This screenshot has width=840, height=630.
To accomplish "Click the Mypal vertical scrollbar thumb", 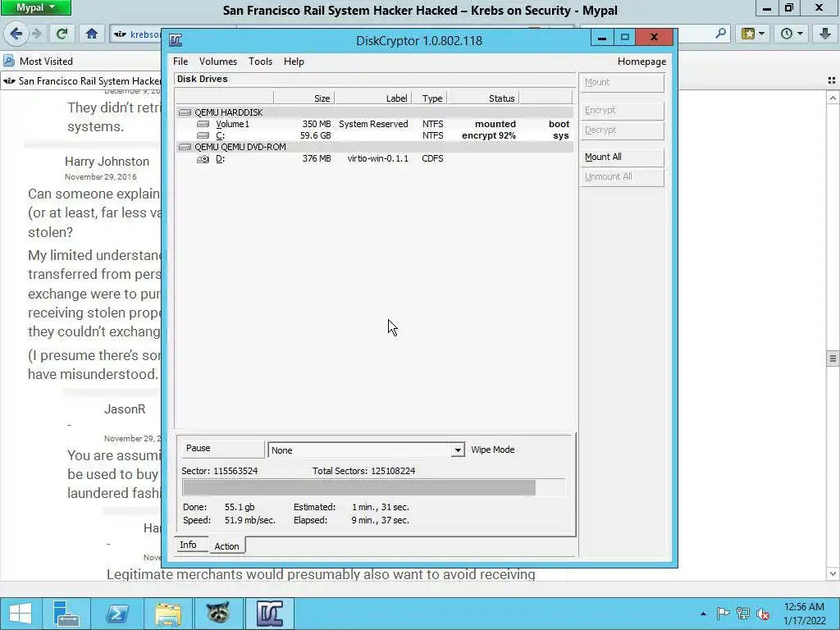I will tap(833, 358).
